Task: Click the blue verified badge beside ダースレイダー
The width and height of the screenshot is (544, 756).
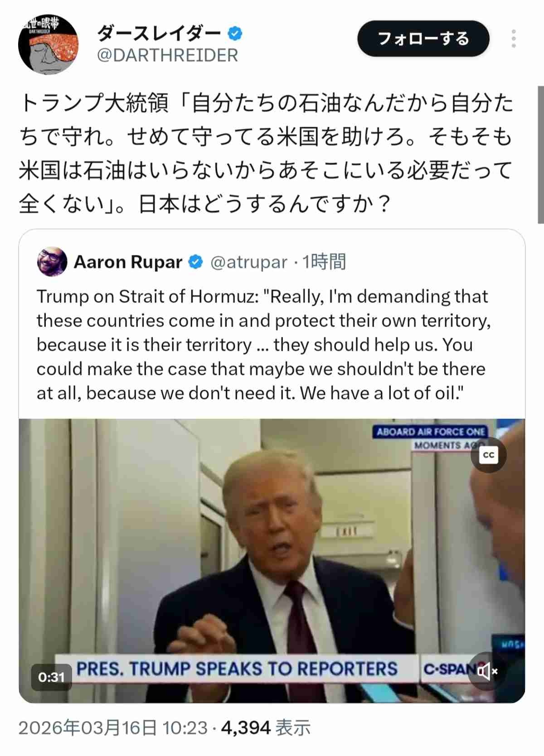Action: tap(235, 33)
